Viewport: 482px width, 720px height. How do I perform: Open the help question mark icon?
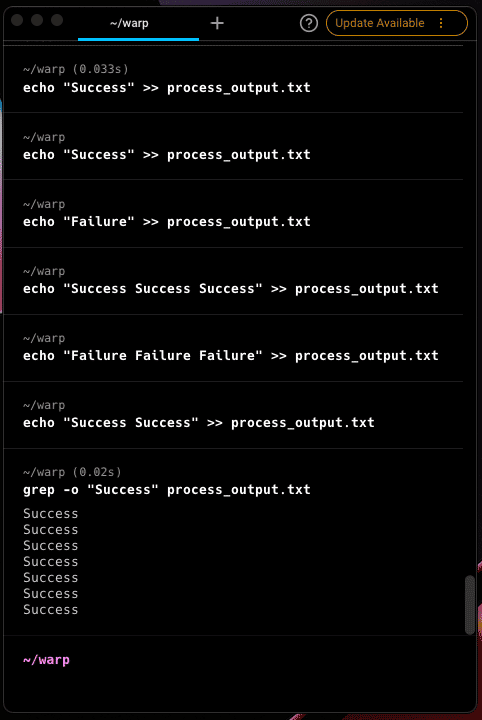[308, 23]
